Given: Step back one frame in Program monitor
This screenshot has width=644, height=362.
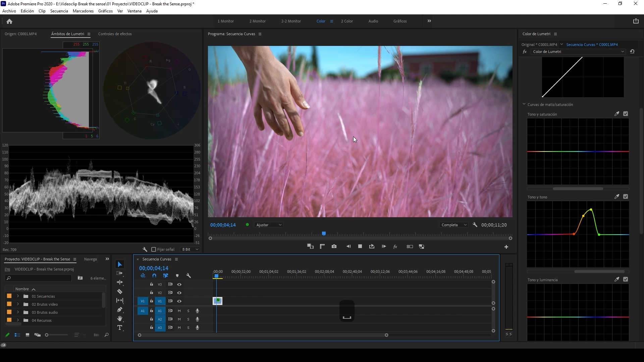Looking at the screenshot, I should coord(348,246).
